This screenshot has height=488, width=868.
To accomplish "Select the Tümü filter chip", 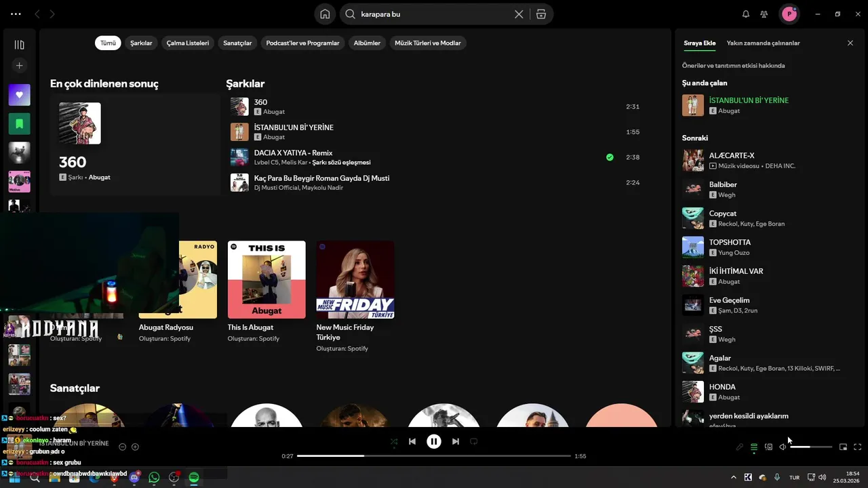I will [x=108, y=43].
